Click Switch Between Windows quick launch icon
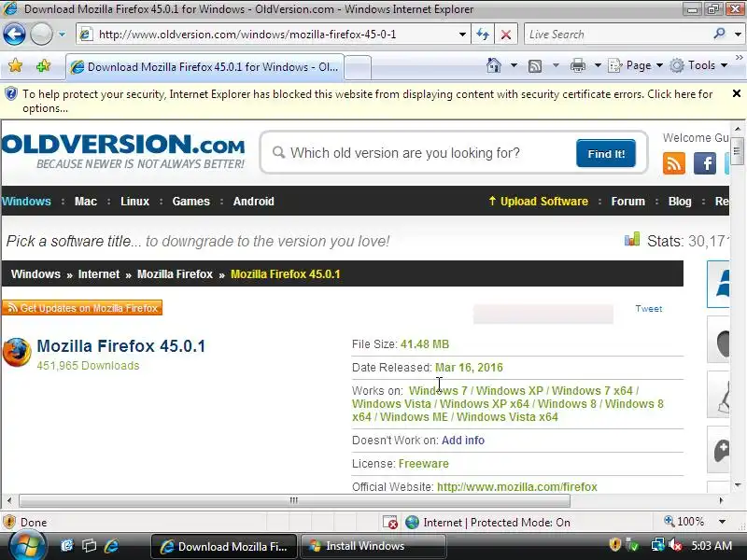747x560 pixels. coord(89,546)
